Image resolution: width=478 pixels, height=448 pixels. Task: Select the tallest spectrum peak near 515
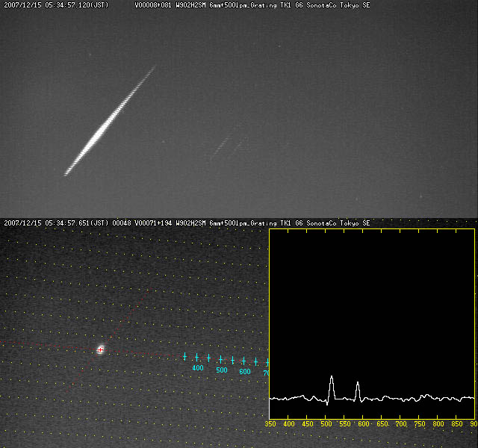[331, 379]
